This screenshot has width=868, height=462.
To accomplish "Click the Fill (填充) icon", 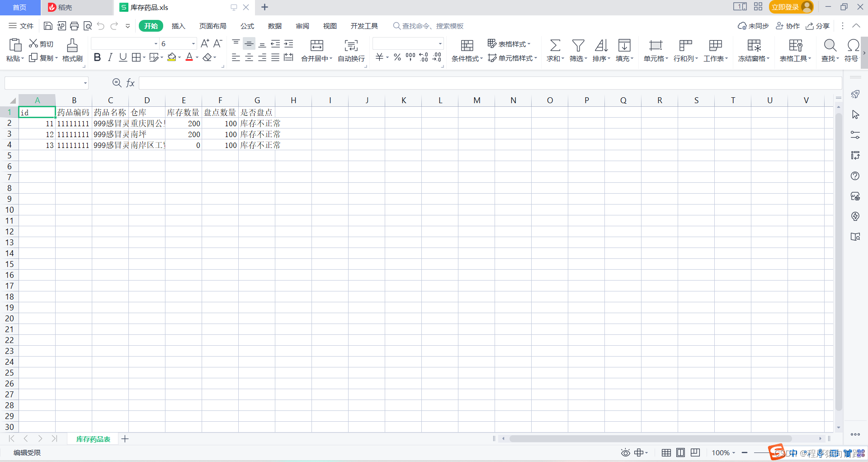I will (624, 45).
